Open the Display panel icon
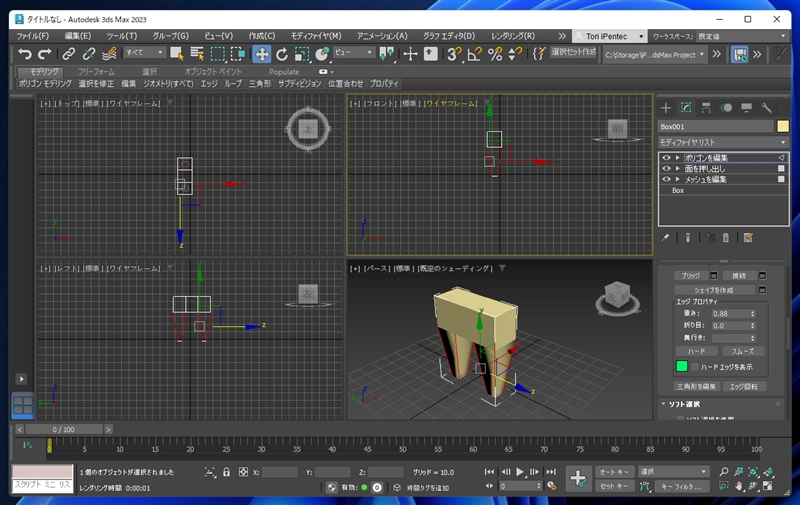Viewport: 800px width, 505px height. click(x=746, y=108)
